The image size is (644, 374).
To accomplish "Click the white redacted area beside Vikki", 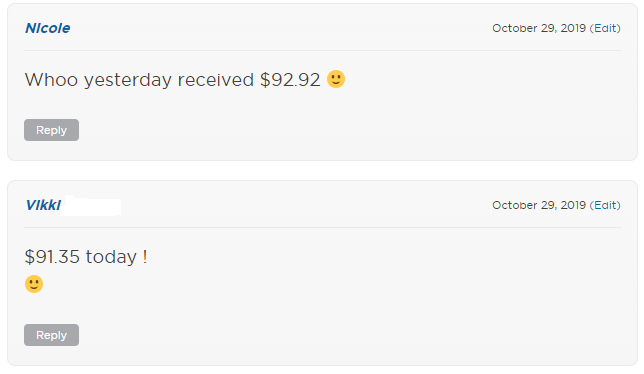I will pos(92,205).
